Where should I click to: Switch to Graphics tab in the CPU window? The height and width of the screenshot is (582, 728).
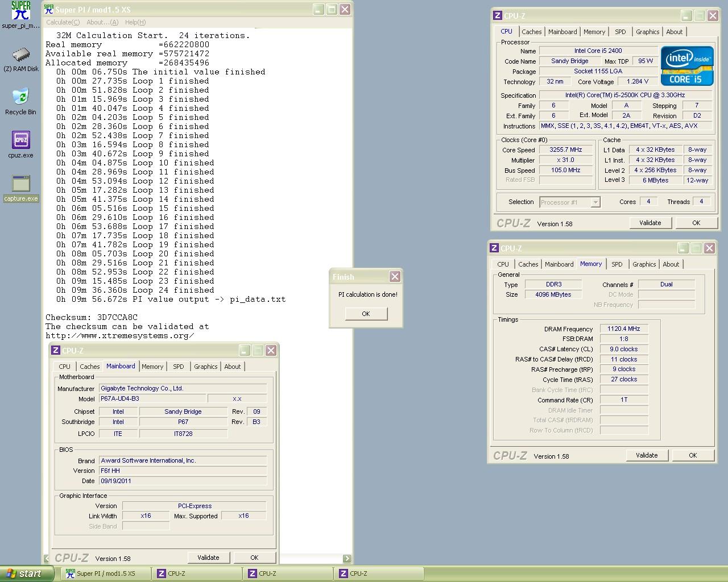coord(648,32)
